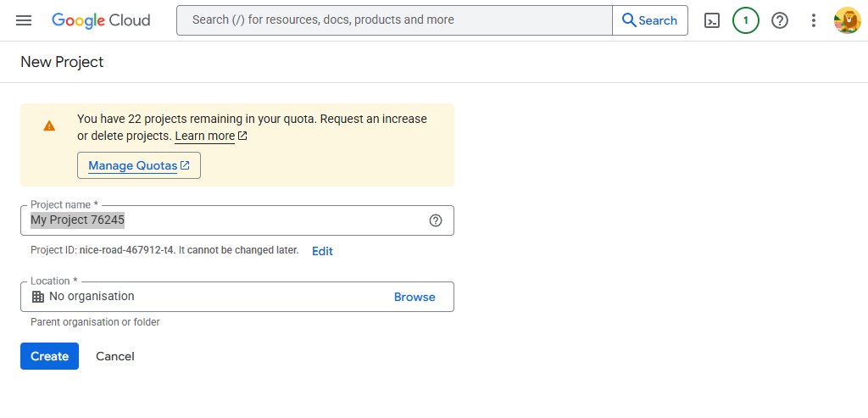Focus the resources search field
The image size is (868, 418).
tap(394, 20)
